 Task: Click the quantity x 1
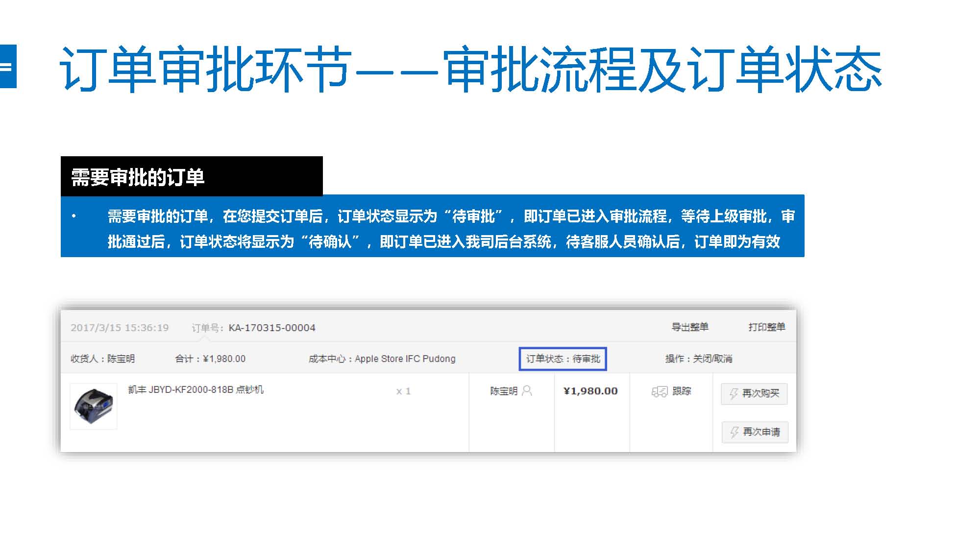click(x=403, y=391)
